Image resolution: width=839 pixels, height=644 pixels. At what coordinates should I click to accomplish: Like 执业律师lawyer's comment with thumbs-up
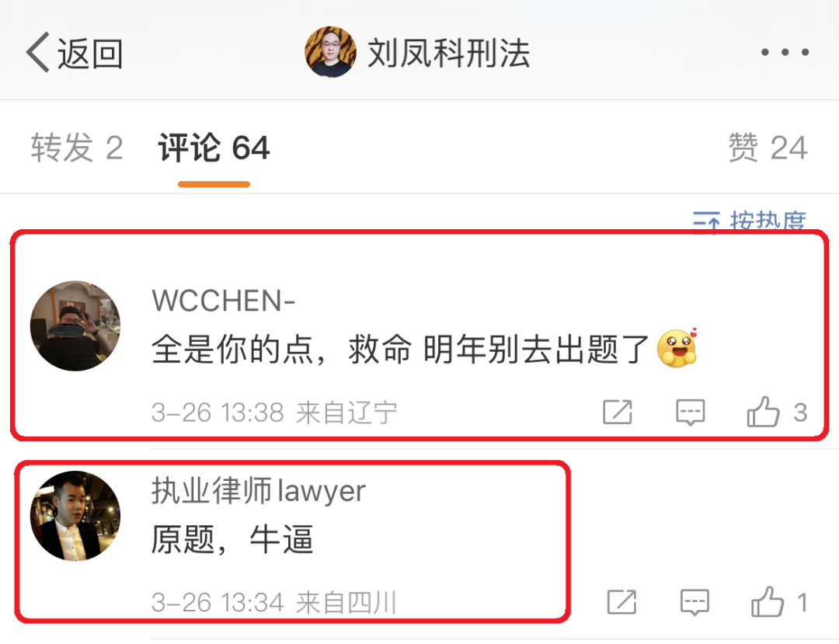tap(768, 602)
